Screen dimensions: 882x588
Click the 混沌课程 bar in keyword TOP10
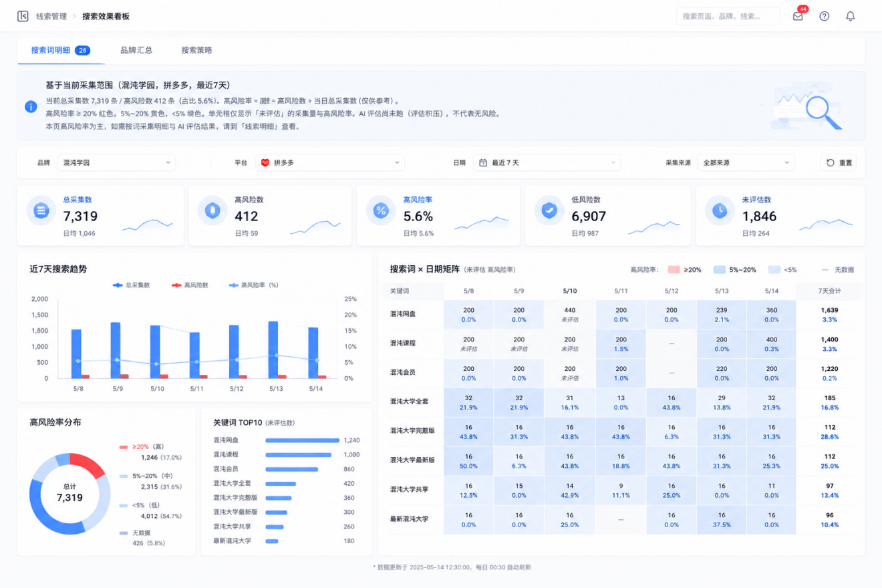[x=298, y=455]
